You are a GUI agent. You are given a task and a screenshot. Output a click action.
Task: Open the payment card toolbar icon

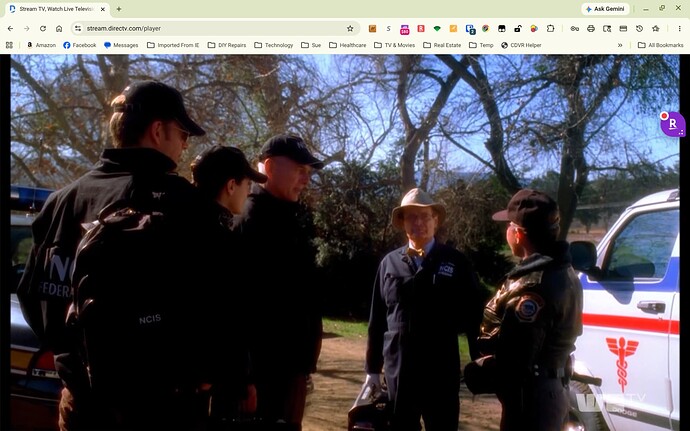[623, 29]
